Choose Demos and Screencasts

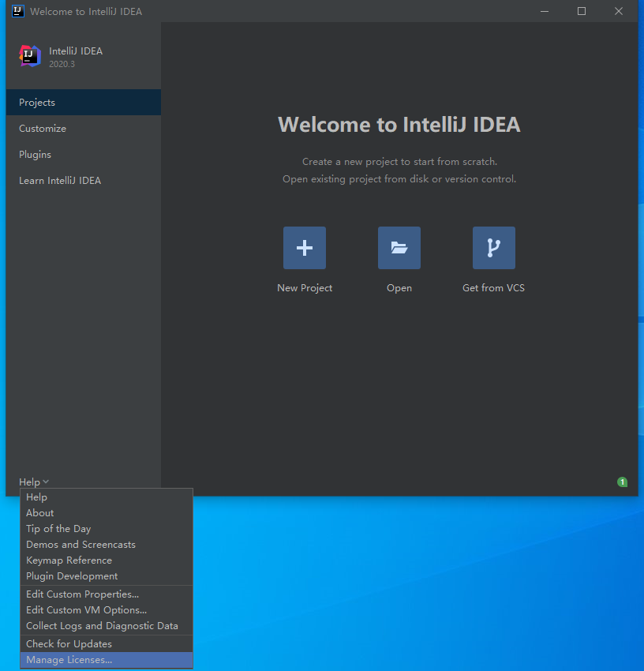pyautogui.click(x=107, y=545)
